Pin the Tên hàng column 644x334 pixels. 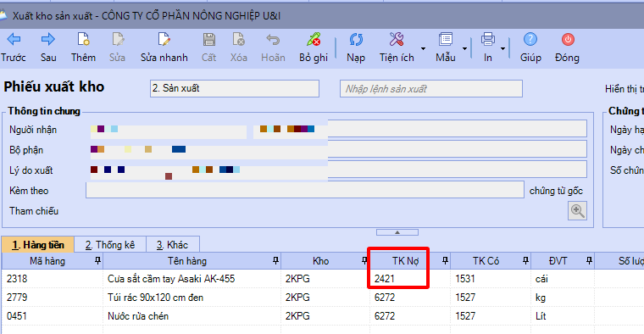click(275, 260)
